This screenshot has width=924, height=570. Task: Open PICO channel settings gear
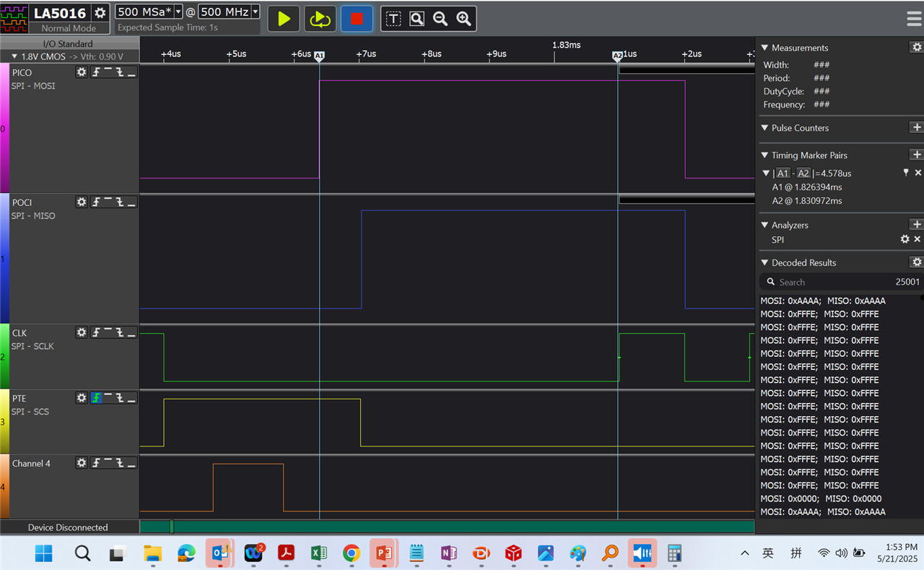82,72
